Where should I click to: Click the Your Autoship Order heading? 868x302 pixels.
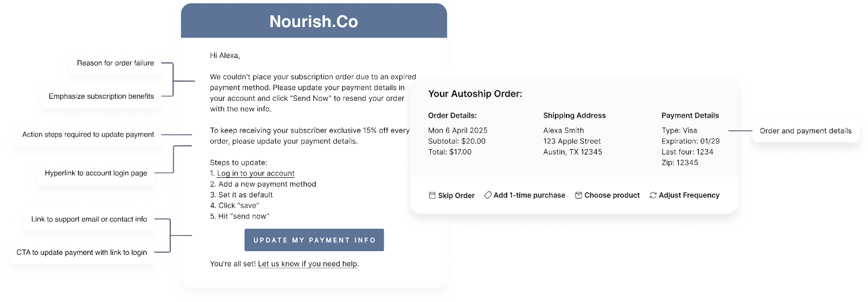click(x=475, y=94)
